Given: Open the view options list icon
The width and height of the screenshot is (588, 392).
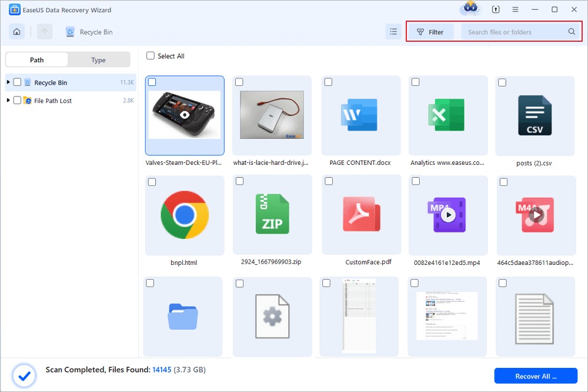Looking at the screenshot, I should [393, 31].
